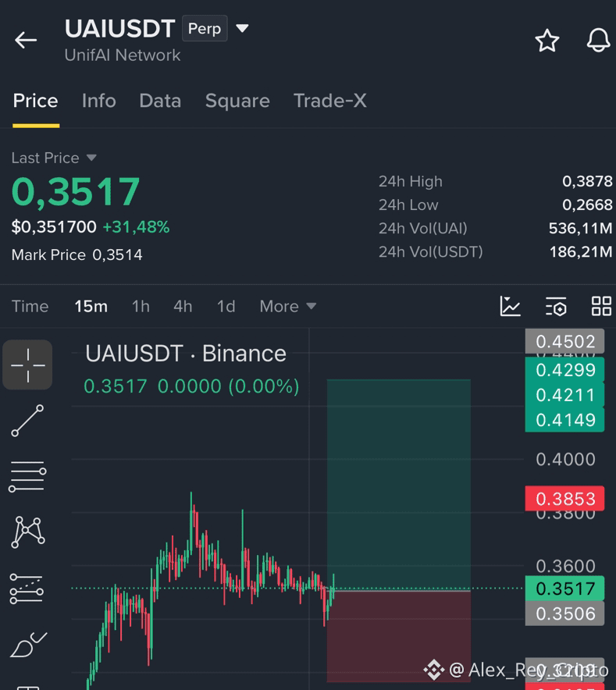Screen dimensions: 616x690
Task: Click the Mark Price 0,3514 text
Action: pos(77,254)
